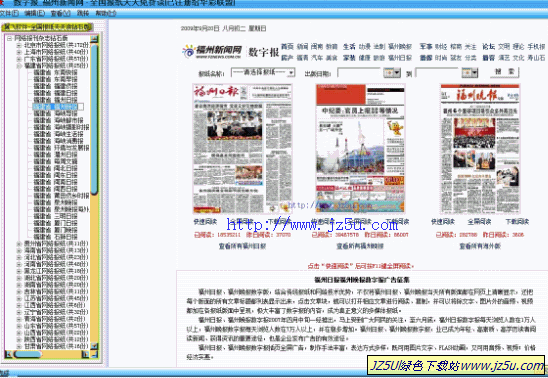The image size is (548, 378).
Task: Click the tree scrollbar up arrow
Action: coord(94,38)
